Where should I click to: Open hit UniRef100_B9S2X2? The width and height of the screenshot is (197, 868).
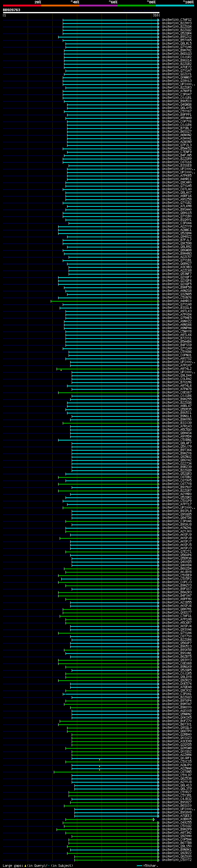[177, 37]
